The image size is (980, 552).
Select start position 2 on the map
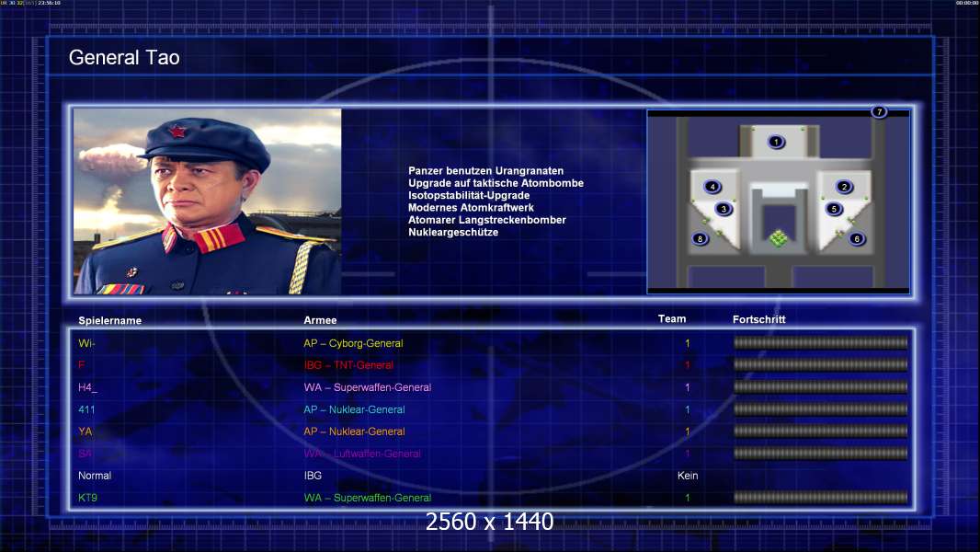[x=844, y=186]
